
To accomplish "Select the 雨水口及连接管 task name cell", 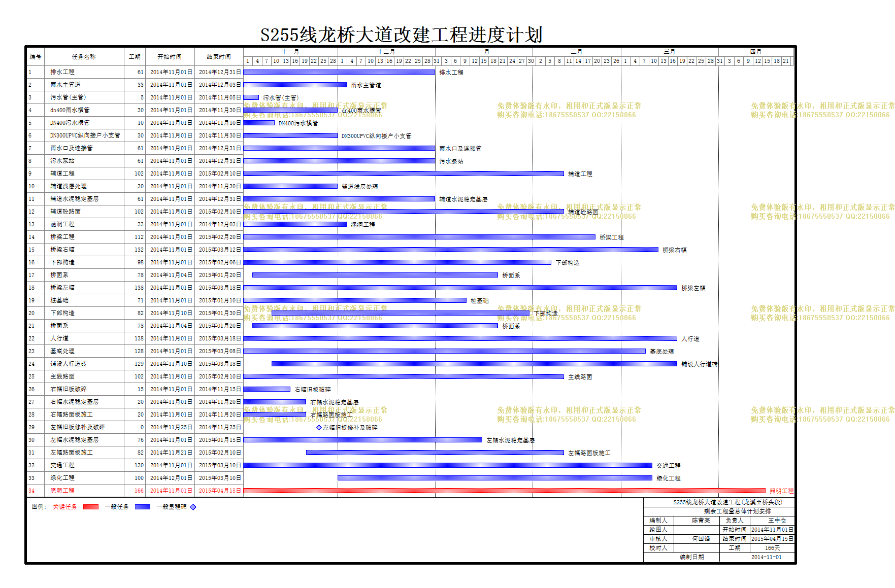I will 84,148.
